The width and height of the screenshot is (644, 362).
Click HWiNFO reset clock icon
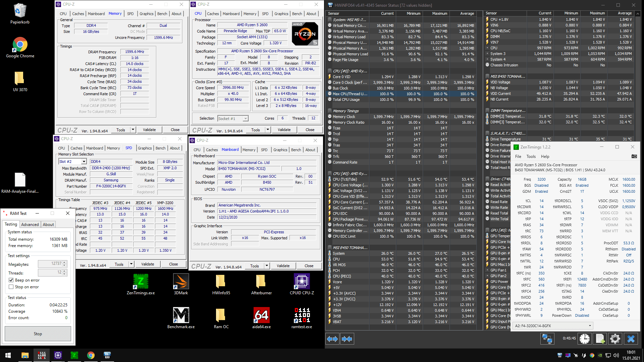point(584,339)
